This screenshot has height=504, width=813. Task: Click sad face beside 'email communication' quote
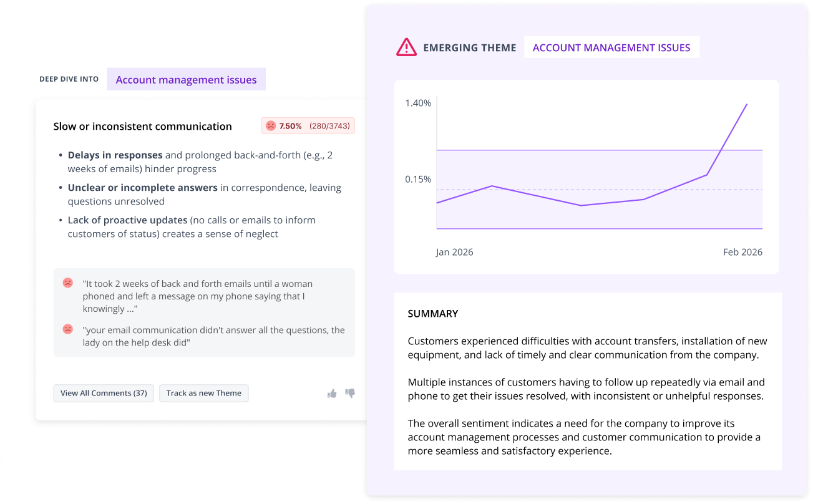[x=67, y=329]
